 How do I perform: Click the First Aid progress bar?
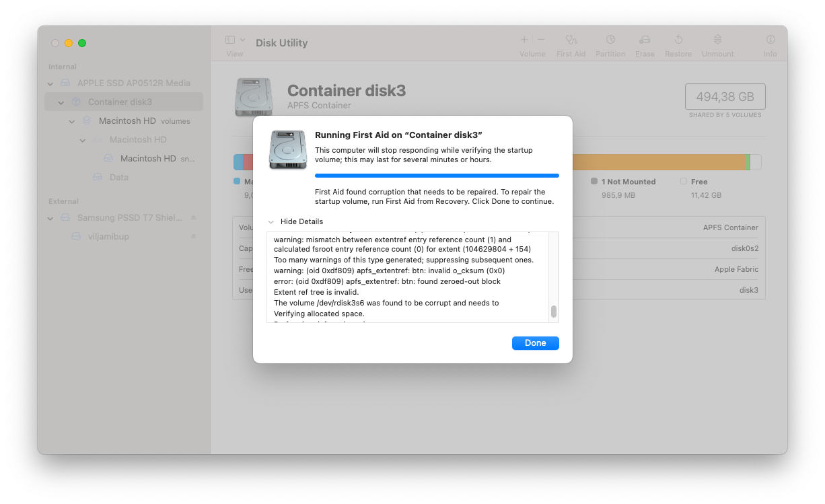pyautogui.click(x=437, y=176)
